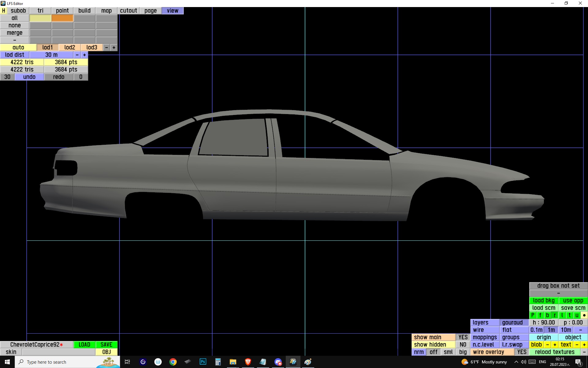This screenshot has height=368, width=588.
Task: Open the 'cutout' mode tab
Action: tap(128, 11)
